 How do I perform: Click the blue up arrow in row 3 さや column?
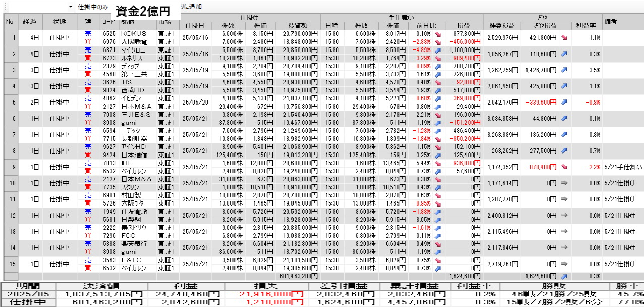564,70
